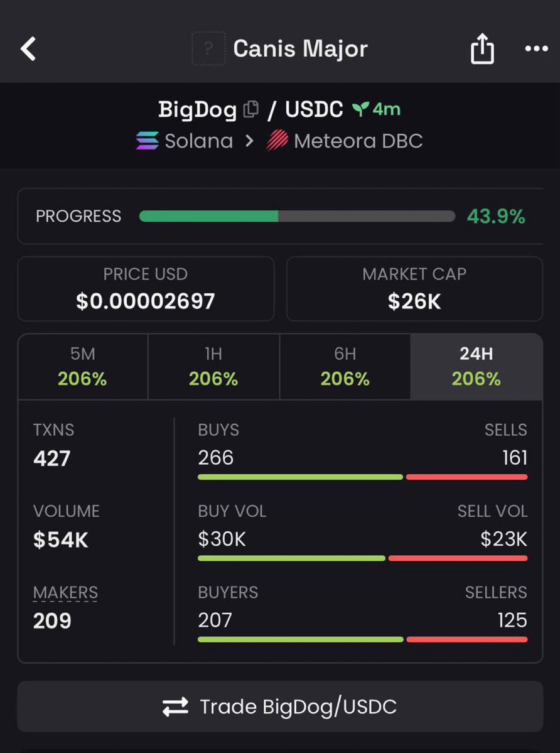The width and height of the screenshot is (560, 753).
Task: Select the 1H timeframe tab
Action: coord(213,366)
